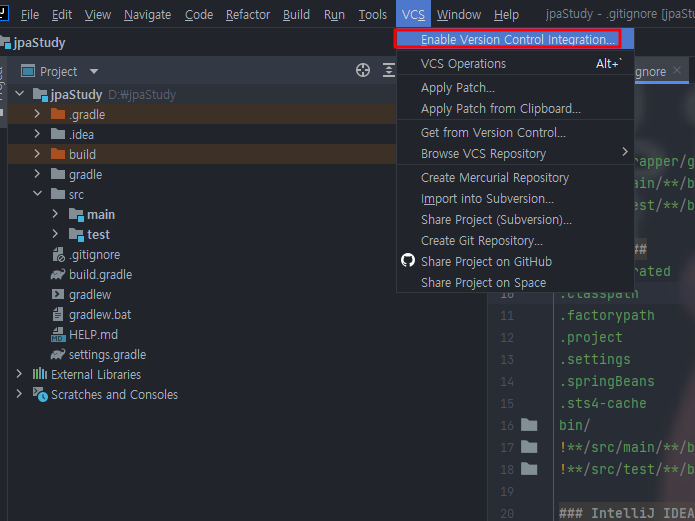Select the settings.gradle file

[x=107, y=354]
